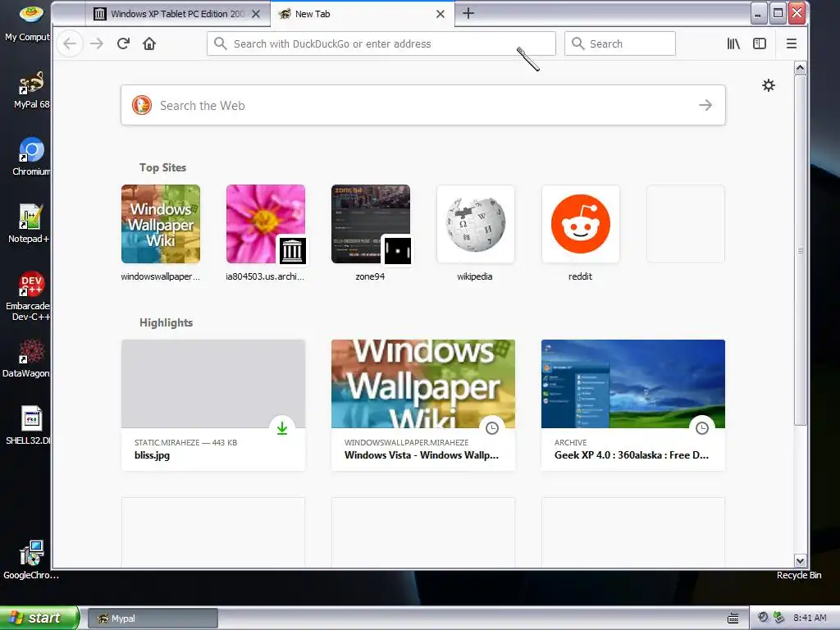This screenshot has width=840, height=630.
Task: Click history clock icon on Geek XP card
Action: (702, 428)
